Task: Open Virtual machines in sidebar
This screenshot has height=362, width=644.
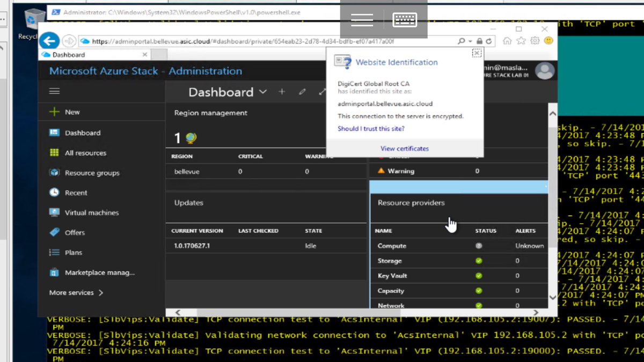Action: tap(92, 213)
